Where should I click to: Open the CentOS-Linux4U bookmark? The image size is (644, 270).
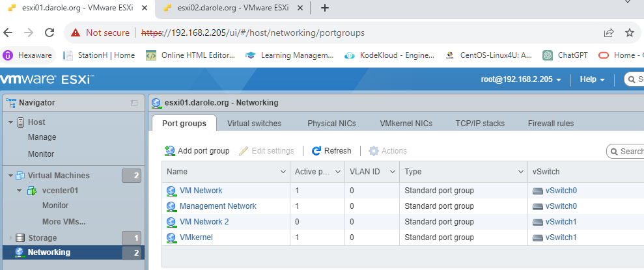tap(489, 55)
